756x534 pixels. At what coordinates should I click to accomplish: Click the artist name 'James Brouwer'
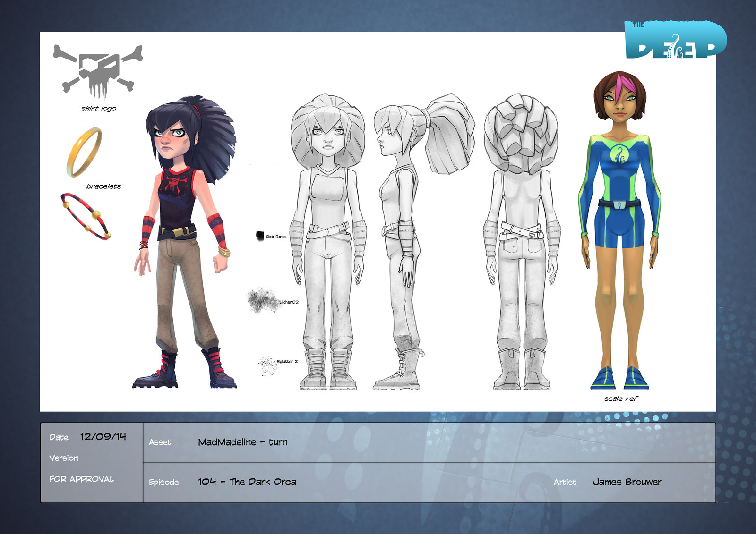627,482
